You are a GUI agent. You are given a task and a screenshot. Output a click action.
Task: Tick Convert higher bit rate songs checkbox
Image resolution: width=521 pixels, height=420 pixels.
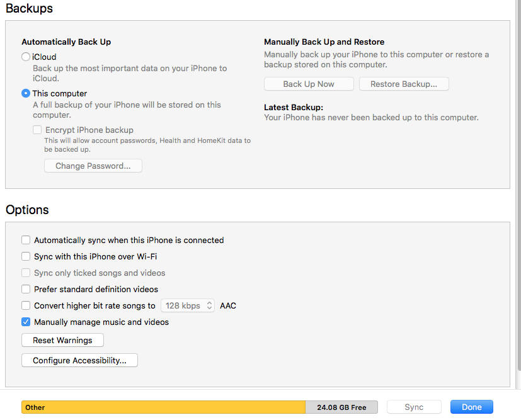pos(26,305)
